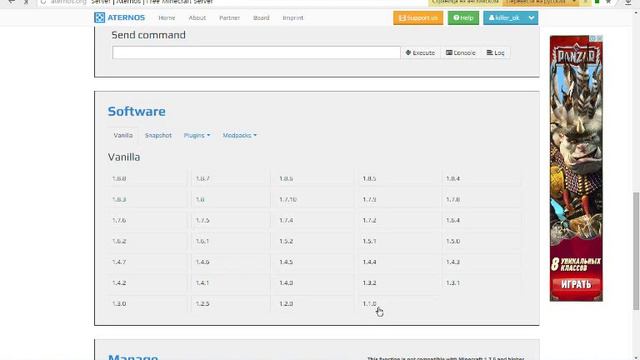Select Vanilla version 1.4.2

point(147,282)
